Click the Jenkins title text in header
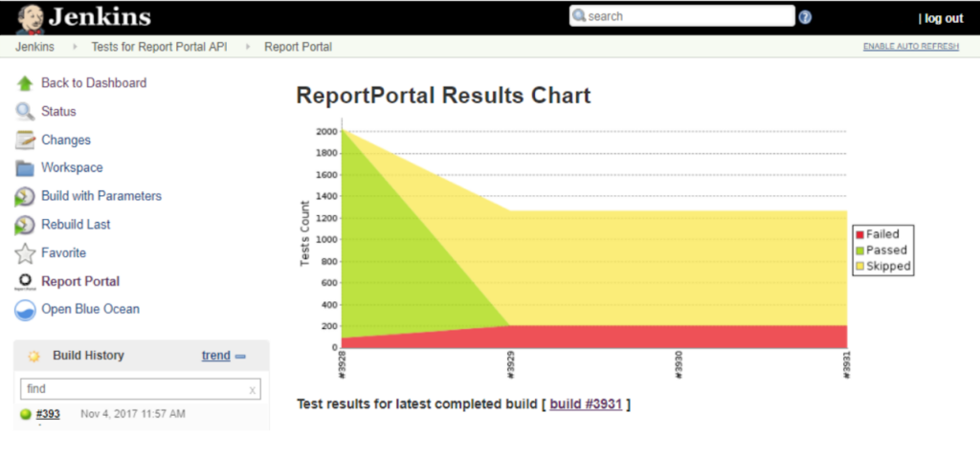980x457 pixels. [x=100, y=17]
